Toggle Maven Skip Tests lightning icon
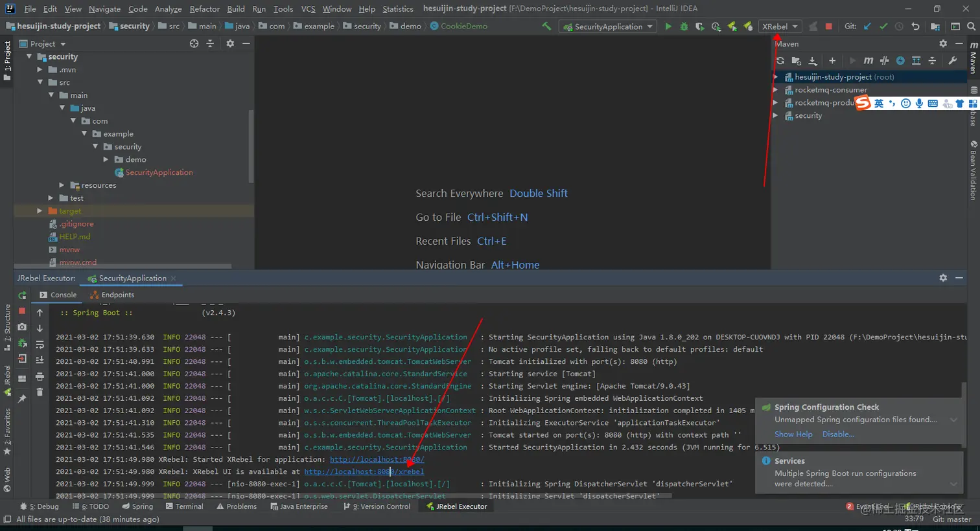 pos(900,60)
